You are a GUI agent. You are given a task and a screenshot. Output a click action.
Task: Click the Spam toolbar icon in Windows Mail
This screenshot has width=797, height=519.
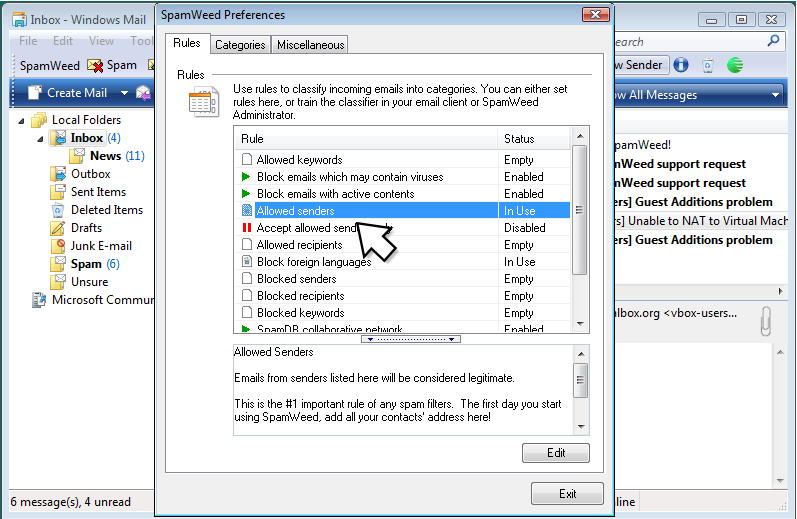pyautogui.click(x=95, y=66)
